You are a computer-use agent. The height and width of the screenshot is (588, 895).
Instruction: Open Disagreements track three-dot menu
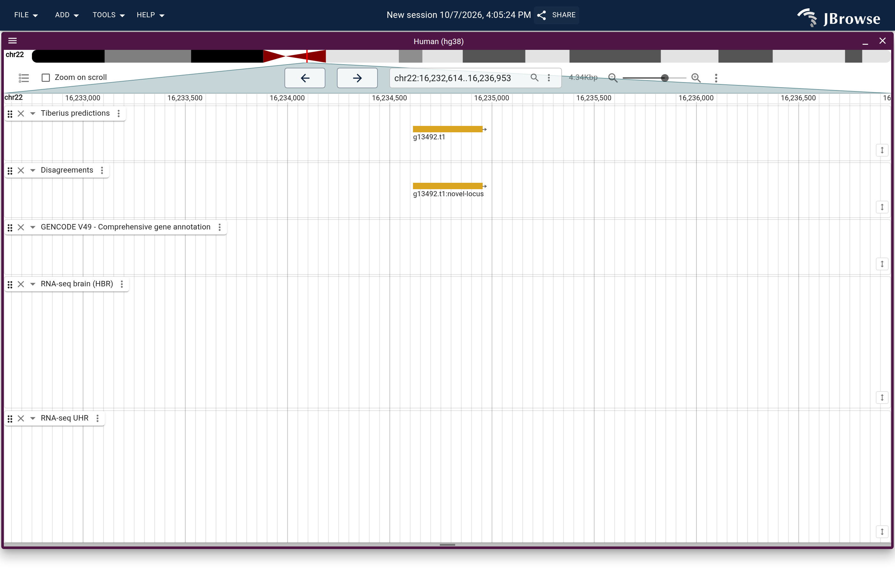tap(102, 170)
